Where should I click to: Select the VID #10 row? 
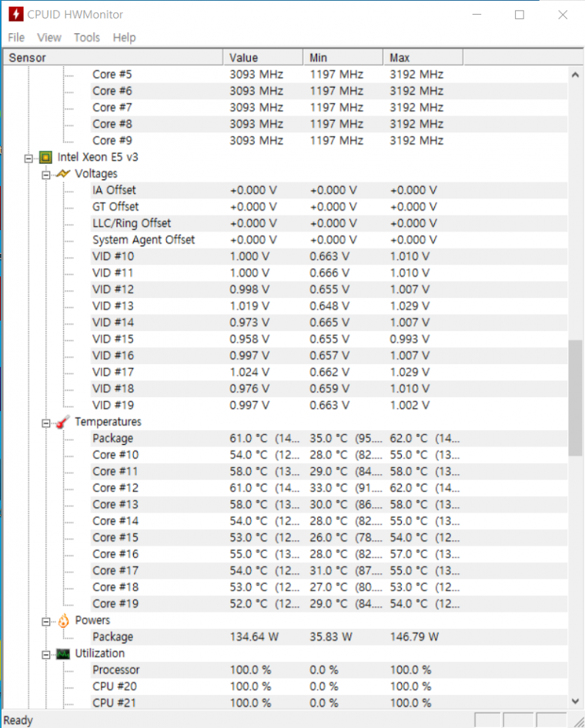pyautogui.click(x=329, y=256)
